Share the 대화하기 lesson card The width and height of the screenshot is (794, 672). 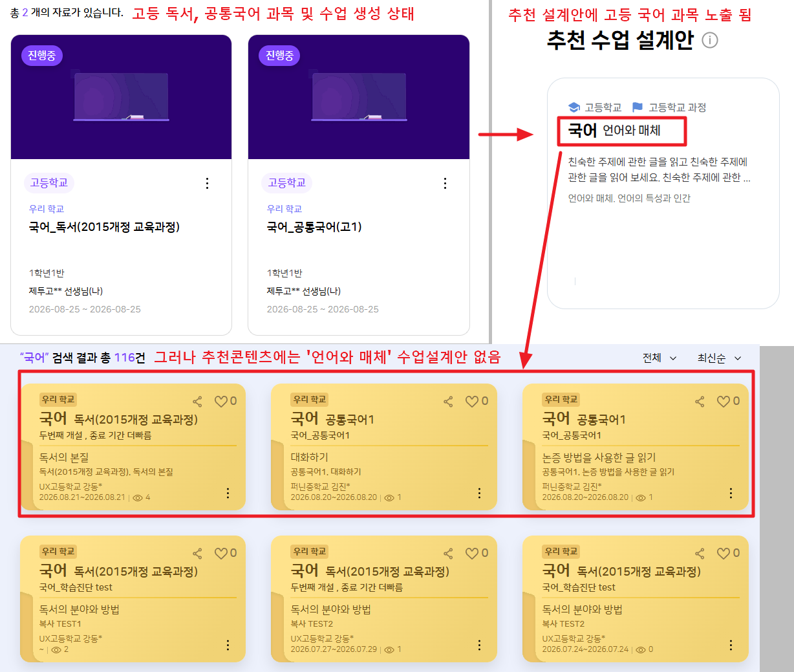click(448, 402)
